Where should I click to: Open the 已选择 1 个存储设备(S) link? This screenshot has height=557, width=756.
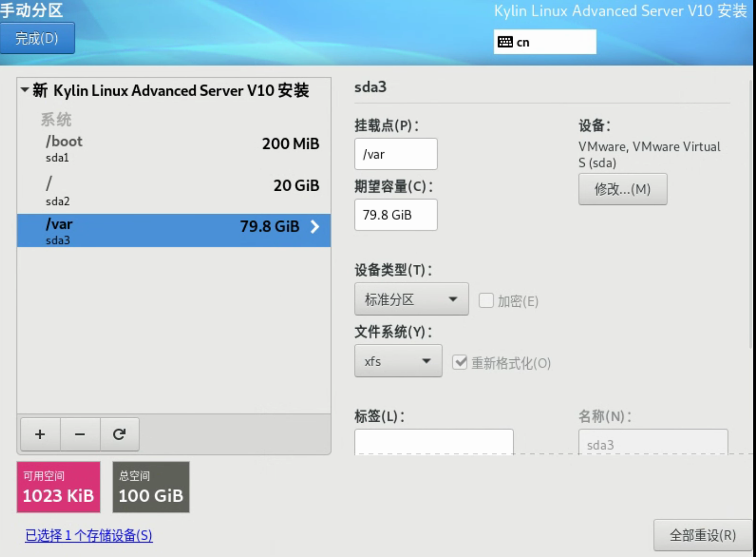(89, 536)
